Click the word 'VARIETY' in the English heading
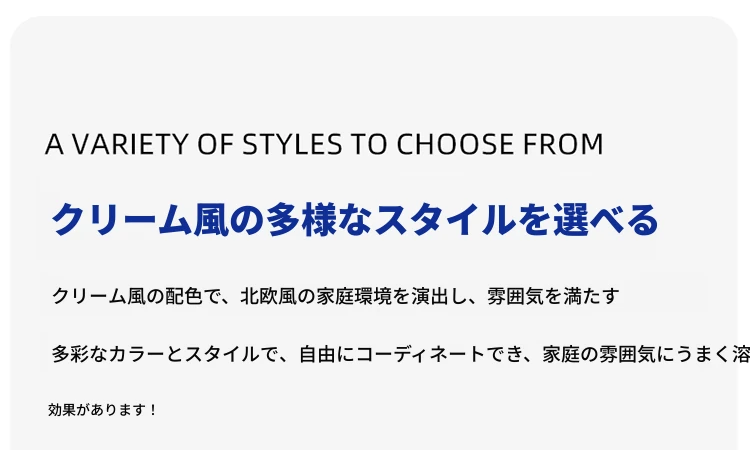Viewport: 750px width, 450px height. 130,144
